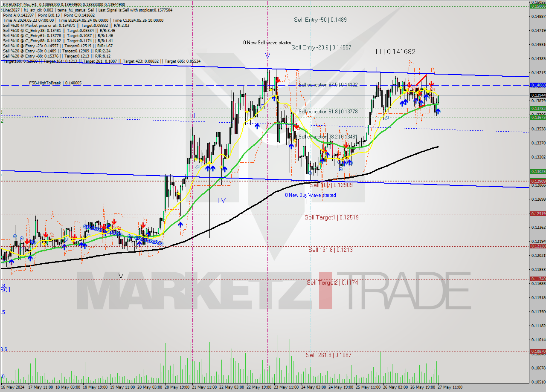The width and height of the screenshot is (546, 392).
Task: Click the '26 May 03:00' time axis label
Action: click(x=395, y=387)
